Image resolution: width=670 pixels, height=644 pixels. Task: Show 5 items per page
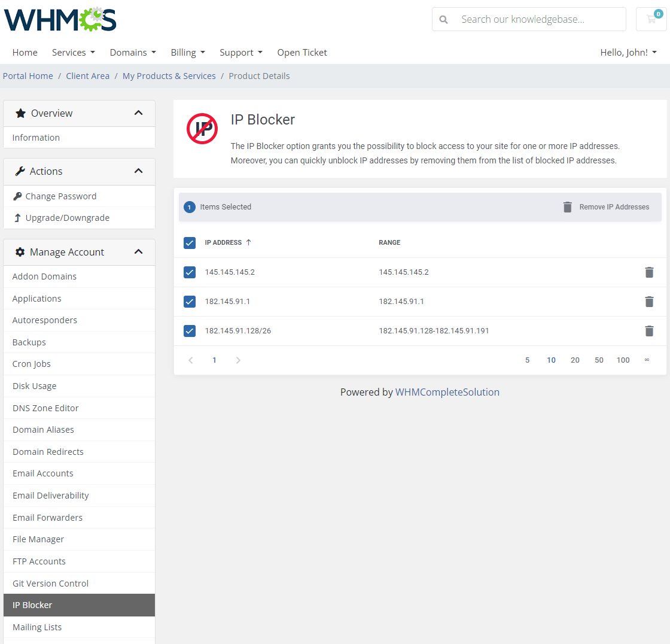pyautogui.click(x=527, y=360)
